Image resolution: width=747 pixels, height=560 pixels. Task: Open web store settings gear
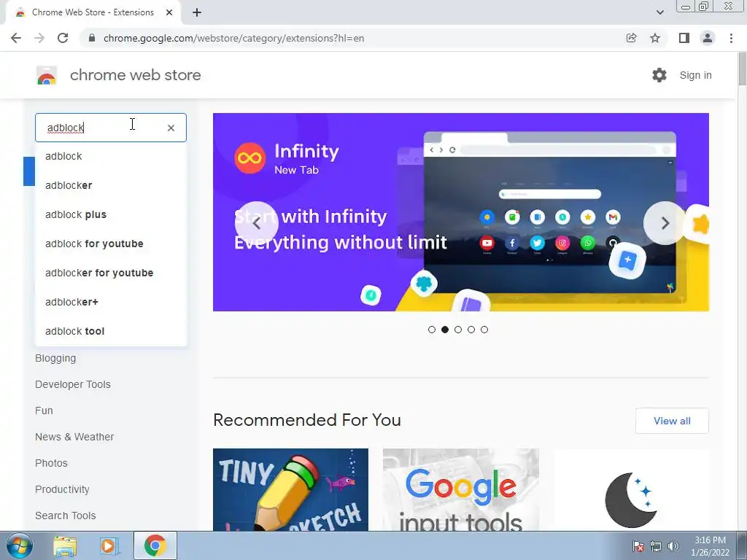659,75
